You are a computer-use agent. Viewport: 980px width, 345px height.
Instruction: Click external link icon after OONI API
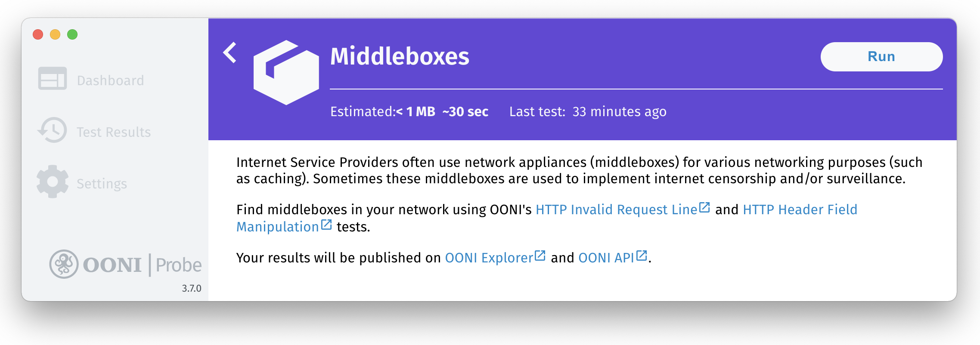(x=642, y=256)
